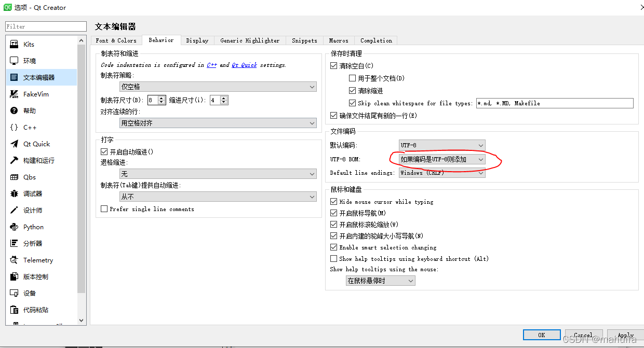Open the Tab键 auto-indent dropdown showing 从不
The height and width of the screenshot is (348, 644).
[218, 197]
